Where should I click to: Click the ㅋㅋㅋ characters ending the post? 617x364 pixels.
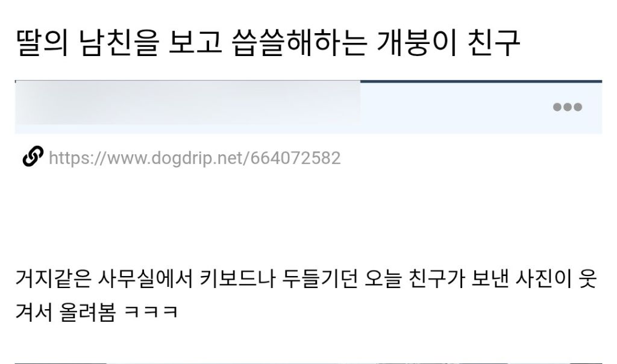coord(151,312)
